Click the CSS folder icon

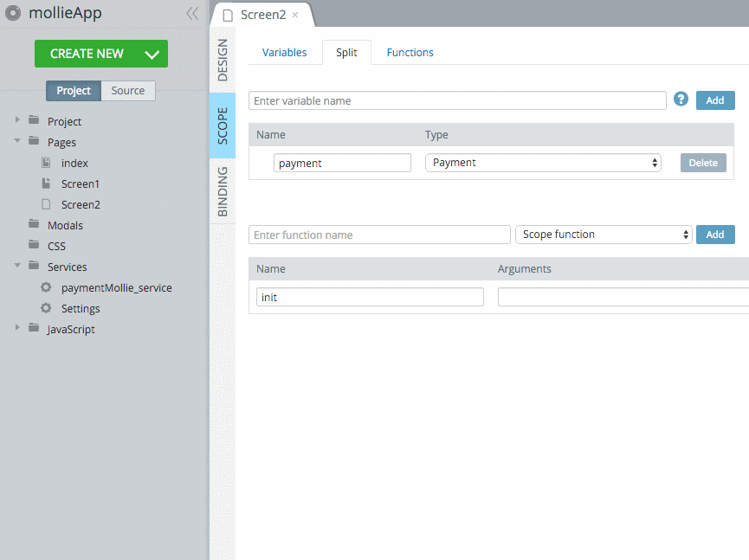point(34,246)
